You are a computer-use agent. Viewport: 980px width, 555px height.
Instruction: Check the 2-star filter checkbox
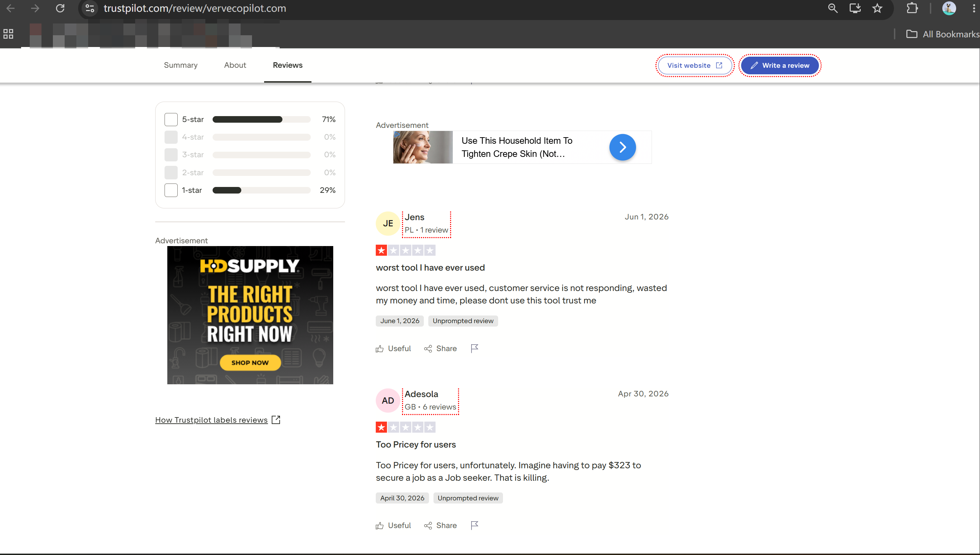pos(171,173)
